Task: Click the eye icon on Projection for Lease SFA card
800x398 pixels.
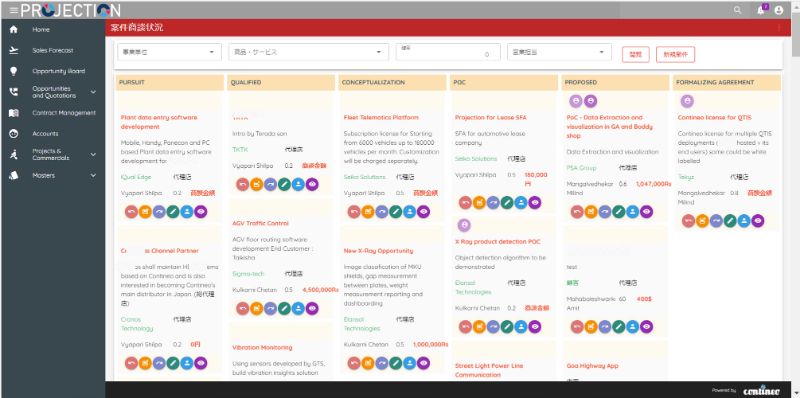Action: click(x=534, y=203)
